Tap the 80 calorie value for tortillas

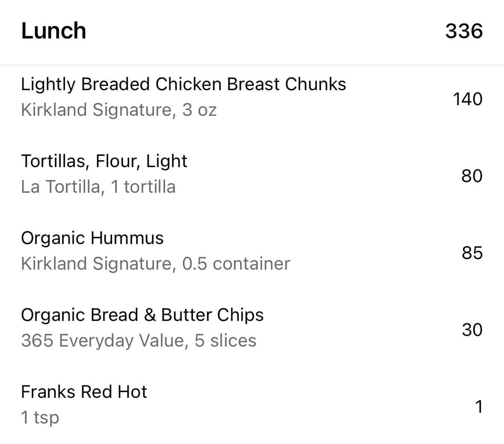pos(472,176)
